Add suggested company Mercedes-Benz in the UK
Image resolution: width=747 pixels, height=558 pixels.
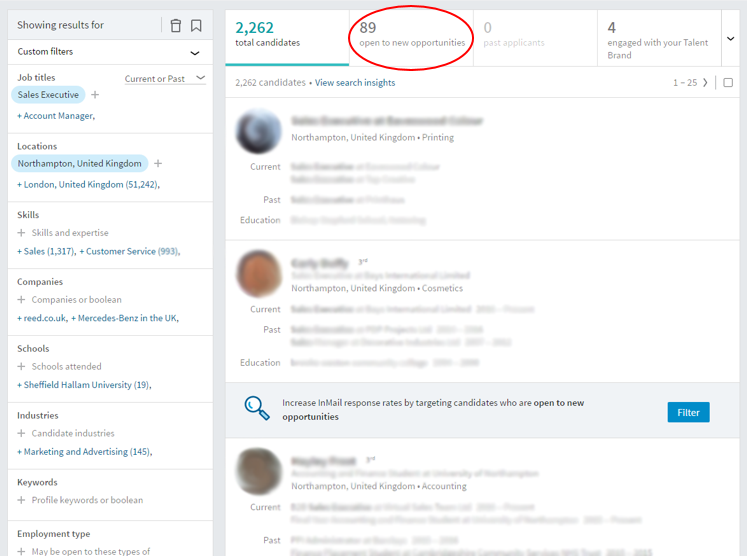pyautogui.click(x=125, y=318)
